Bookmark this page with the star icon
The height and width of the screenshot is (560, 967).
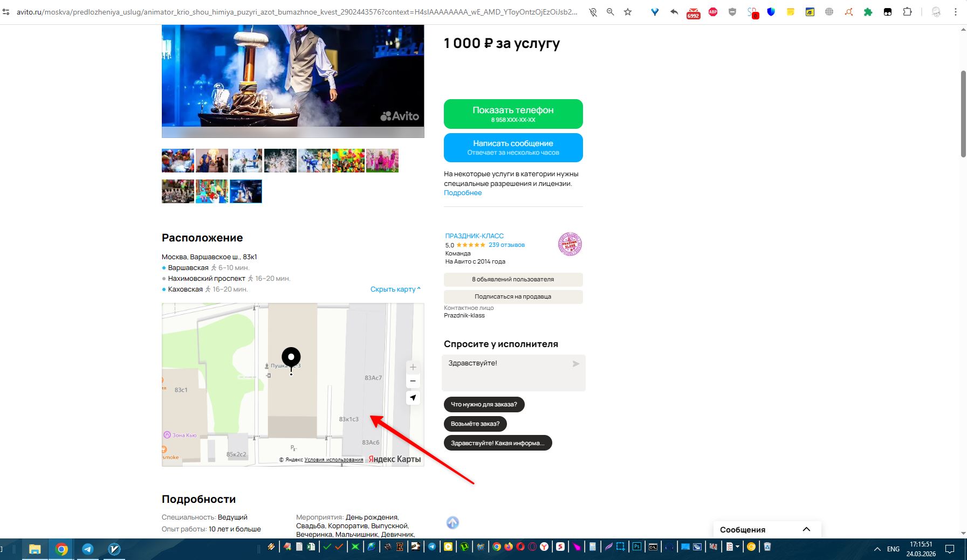point(628,12)
